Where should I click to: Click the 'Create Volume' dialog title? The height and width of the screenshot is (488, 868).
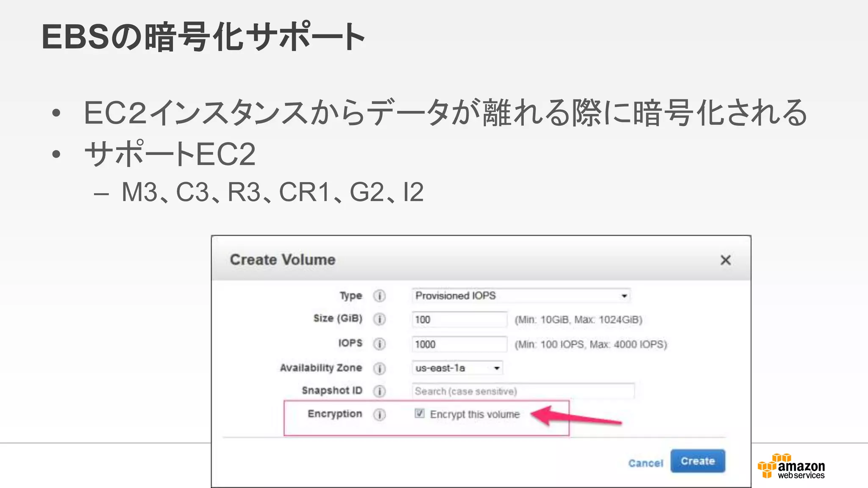click(x=283, y=260)
